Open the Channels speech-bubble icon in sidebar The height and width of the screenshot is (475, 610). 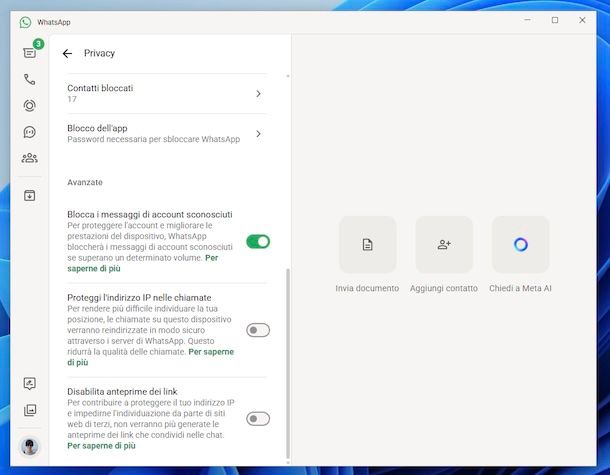point(30,132)
